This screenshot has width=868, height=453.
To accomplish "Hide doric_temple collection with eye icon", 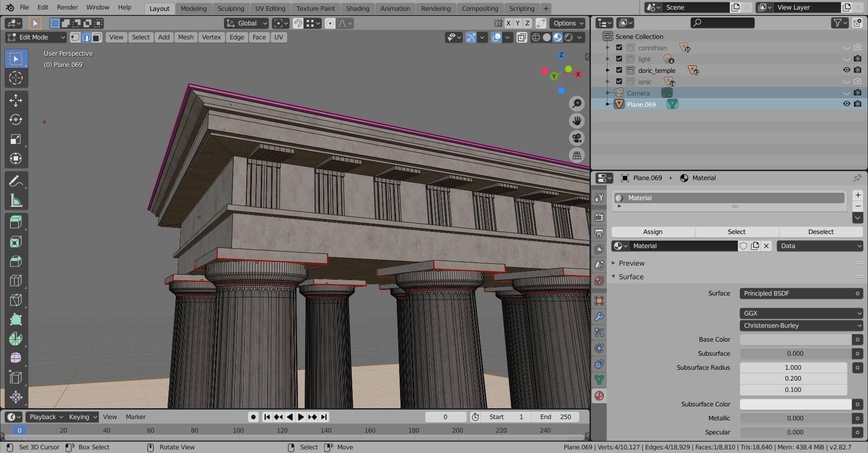I will pos(846,70).
